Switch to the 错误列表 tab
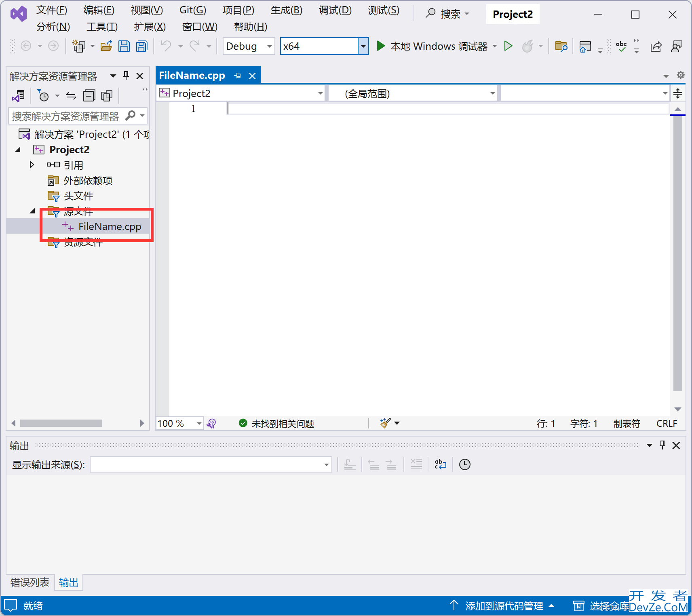 click(x=30, y=582)
